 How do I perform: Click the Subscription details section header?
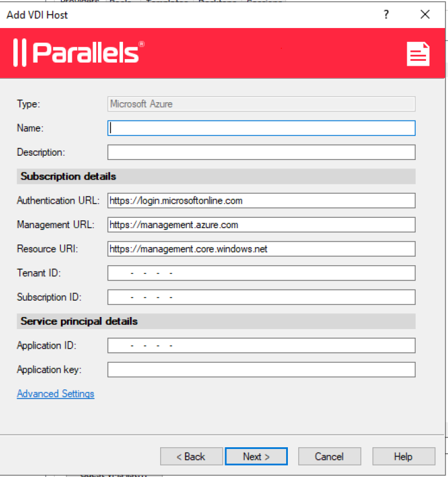[216, 176]
